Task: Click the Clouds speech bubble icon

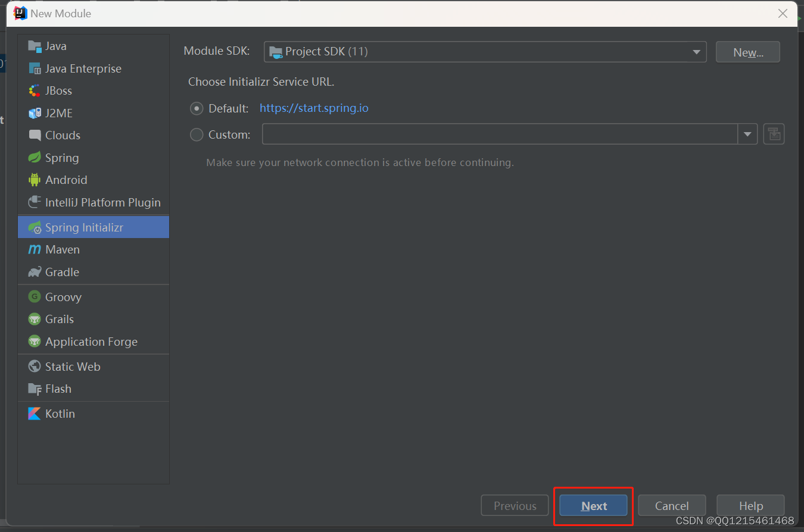Action: pyautogui.click(x=35, y=135)
